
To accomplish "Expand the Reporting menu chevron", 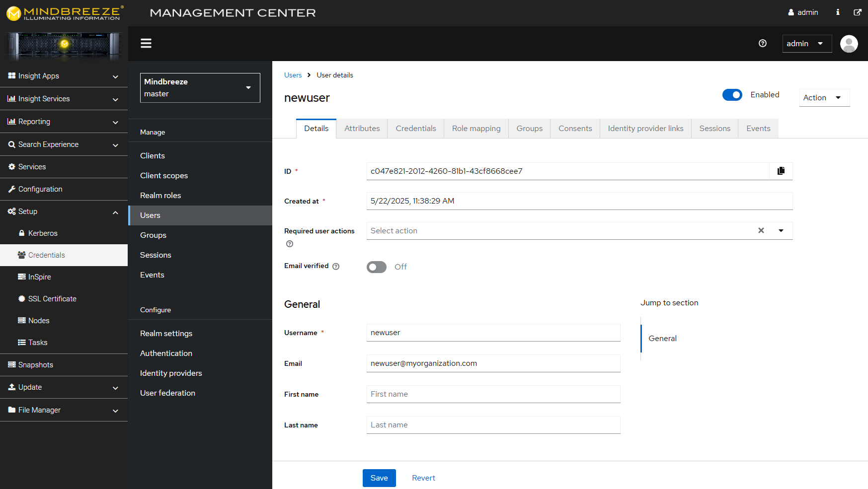I will [x=115, y=122].
